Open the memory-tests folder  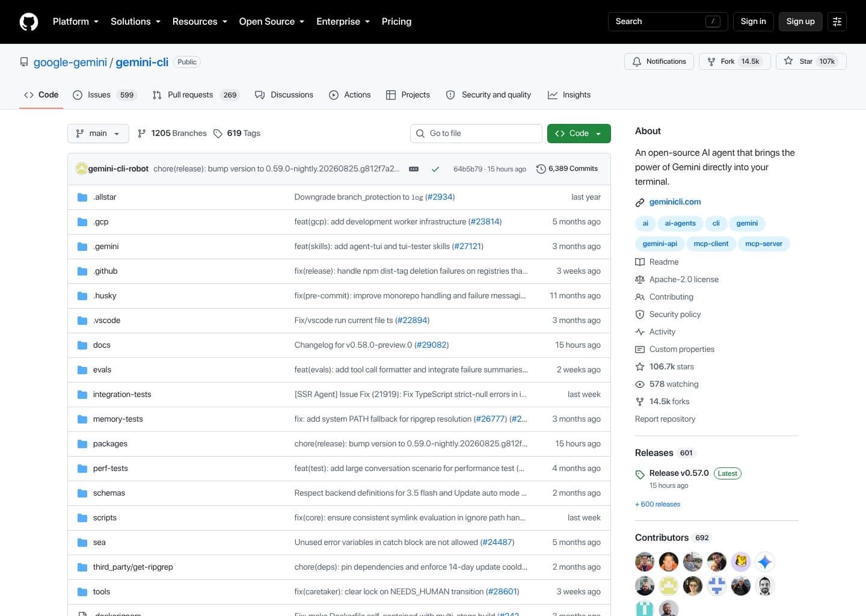pyautogui.click(x=118, y=419)
